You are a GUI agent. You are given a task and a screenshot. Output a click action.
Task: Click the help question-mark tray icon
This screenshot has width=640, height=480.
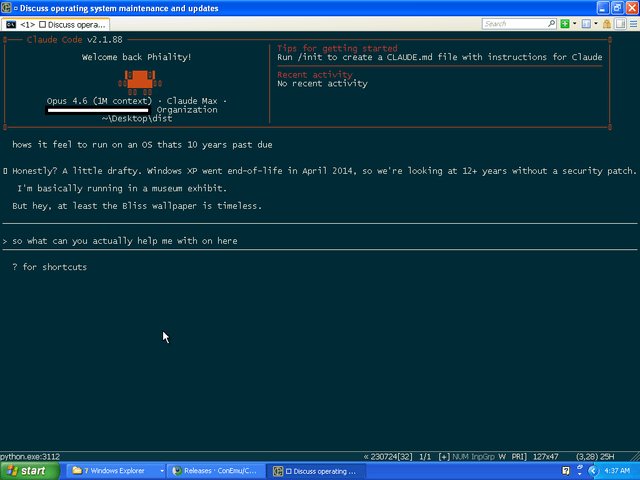[566, 471]
